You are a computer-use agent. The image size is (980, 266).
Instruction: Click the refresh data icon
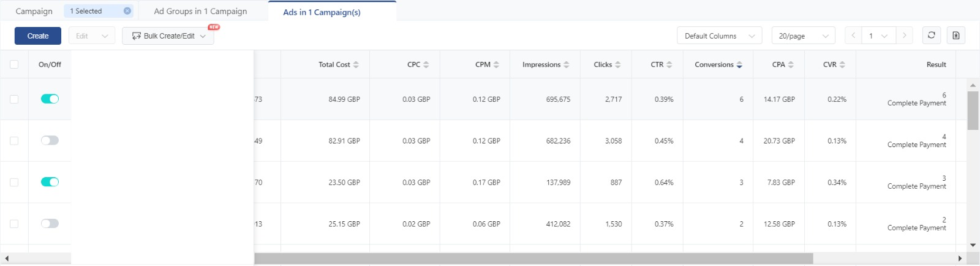[x=931, y=36]
